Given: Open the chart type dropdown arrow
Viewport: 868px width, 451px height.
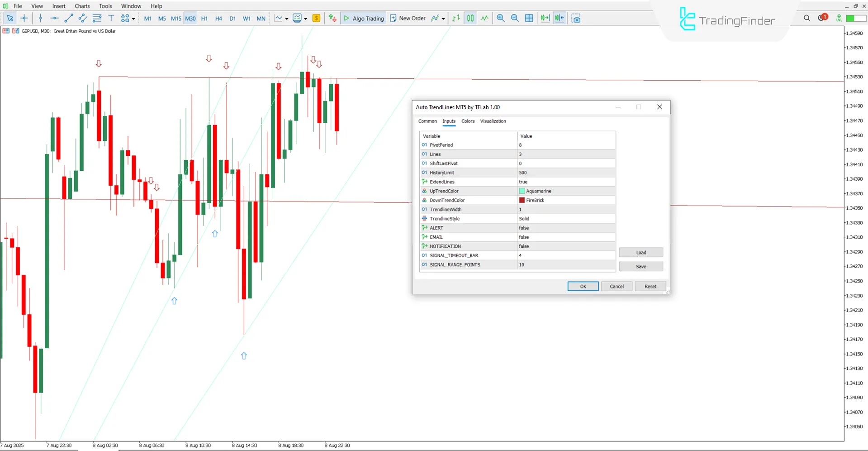Looking at the screenshot, I should coord(287,19).
